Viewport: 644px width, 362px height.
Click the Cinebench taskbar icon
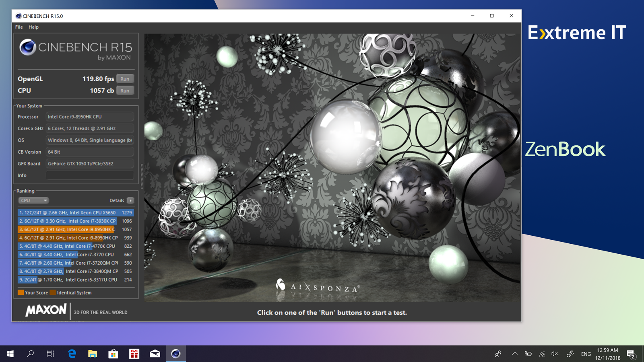(x=176, y=354)
